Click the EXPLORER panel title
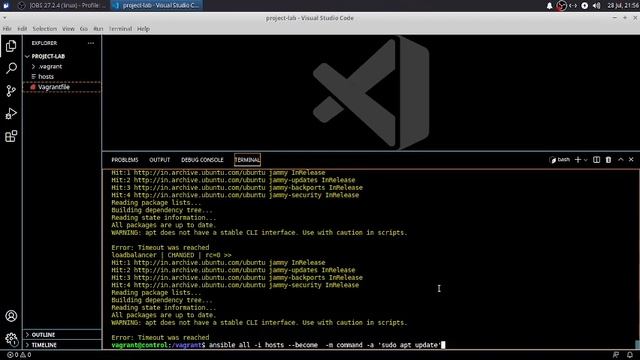Image resolution: width=640 pixels, height=360 pixels. 44,43
